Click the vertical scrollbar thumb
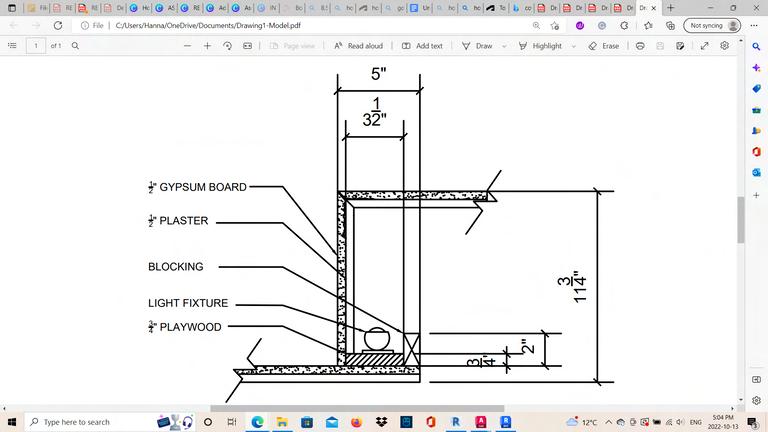Image resolution: width=768 pixels, height=432 pixels. (x=741, y=219)
